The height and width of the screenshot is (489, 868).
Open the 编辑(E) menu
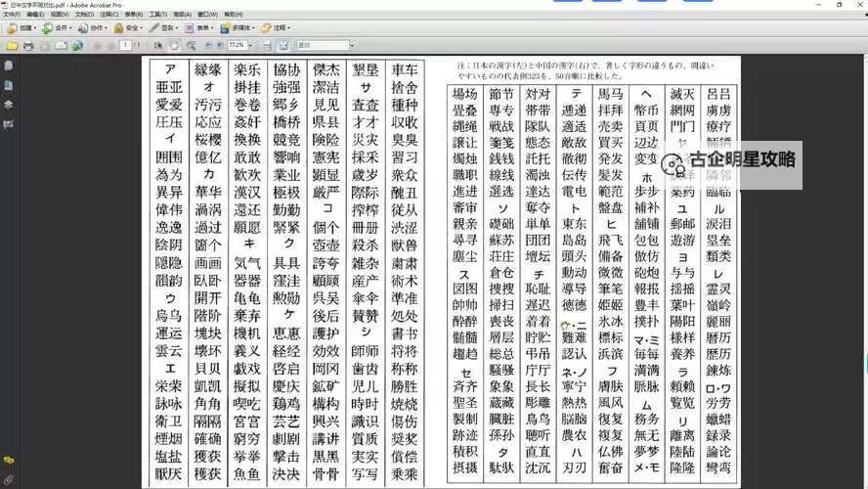coord(35,15)
